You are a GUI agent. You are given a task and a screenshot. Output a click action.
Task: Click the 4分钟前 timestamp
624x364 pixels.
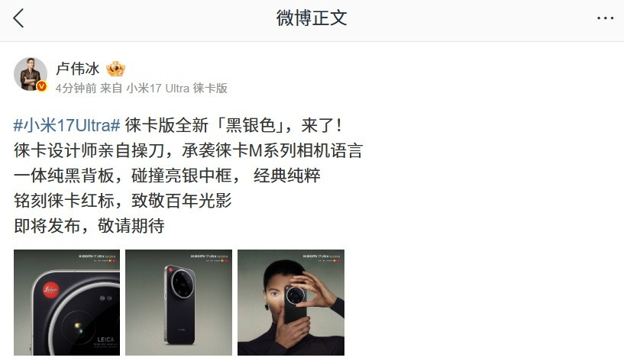(x=76, y=88)
